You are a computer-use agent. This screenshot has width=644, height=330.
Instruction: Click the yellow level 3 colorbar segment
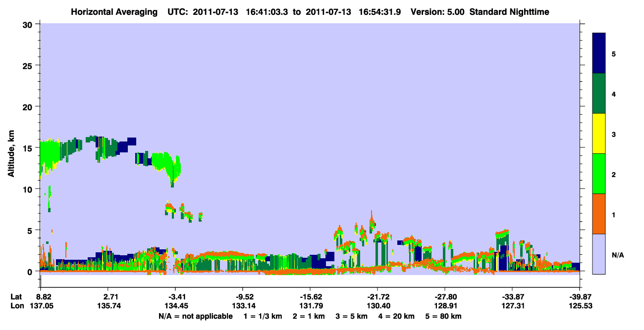[x=599, y=134]
